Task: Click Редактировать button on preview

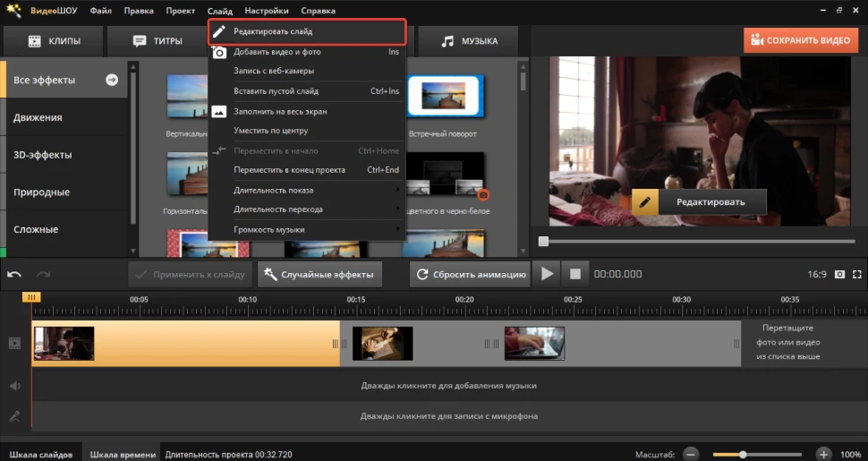Action: click(x=699, y=202)
